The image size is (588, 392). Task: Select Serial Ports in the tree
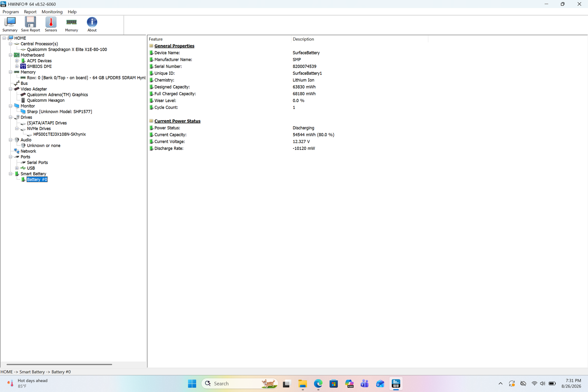pyautogui.click(x=37, y=162)
